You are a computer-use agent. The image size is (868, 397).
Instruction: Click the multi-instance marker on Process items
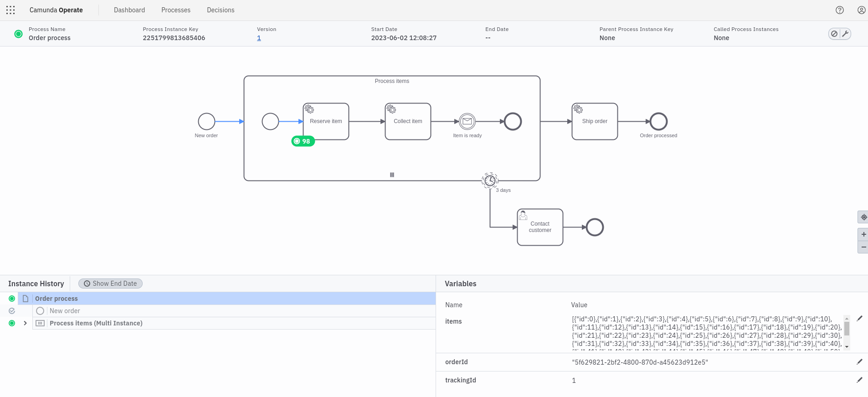tap(392, 175)
